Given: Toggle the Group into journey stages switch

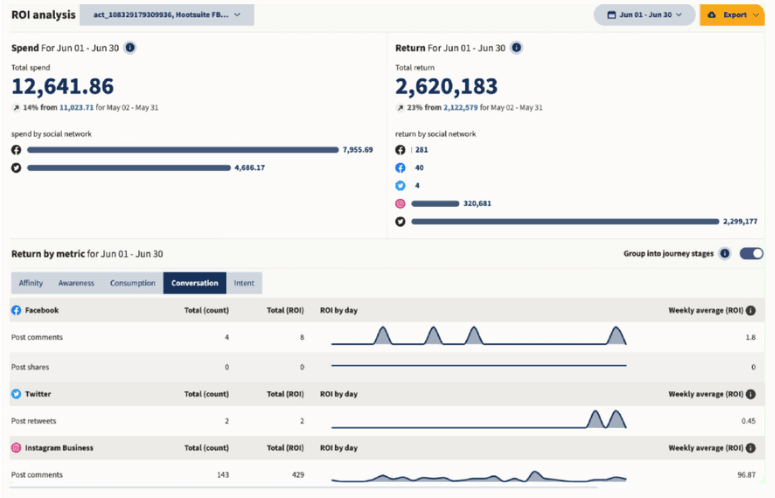Looking at the screenshot, I should pyautogui.click(x=751, y=254).
